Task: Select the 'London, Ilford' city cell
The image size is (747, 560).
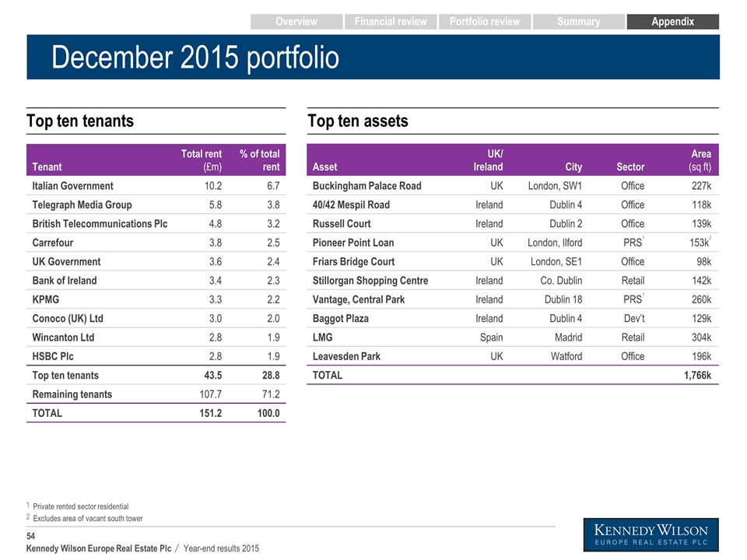Action: point(555,243)
